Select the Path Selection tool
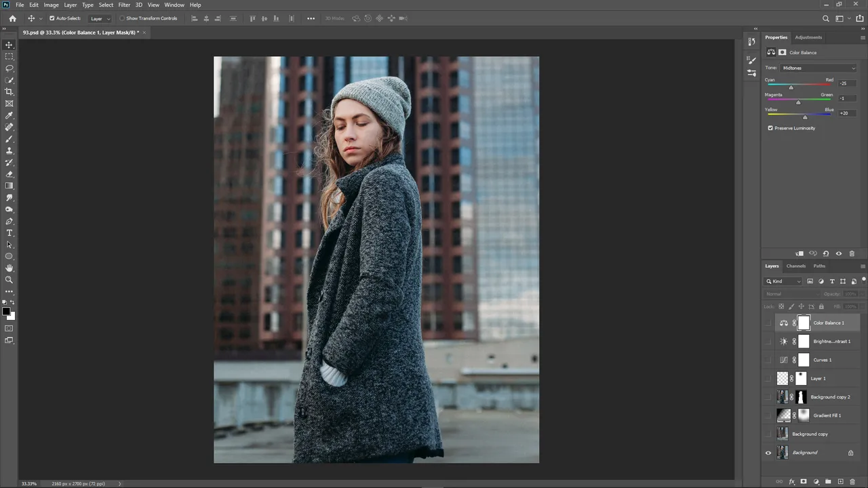868x488 pixels. pyautogui.click(x=9, y=245)
